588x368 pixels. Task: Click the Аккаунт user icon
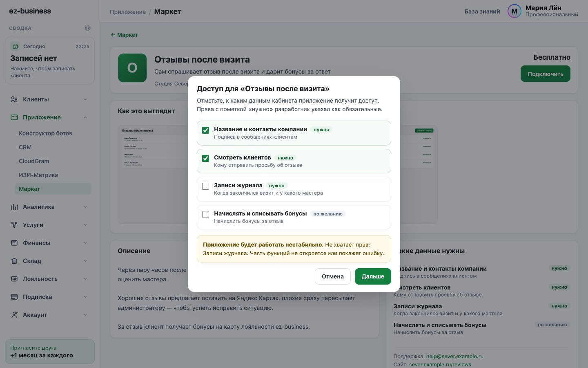click(x=14, y=315)
